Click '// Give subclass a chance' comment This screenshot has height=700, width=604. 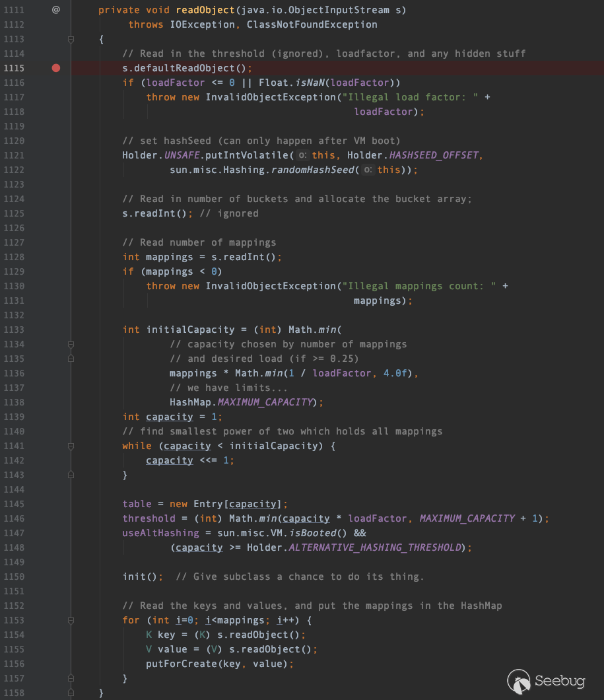[x=300, y=577]
